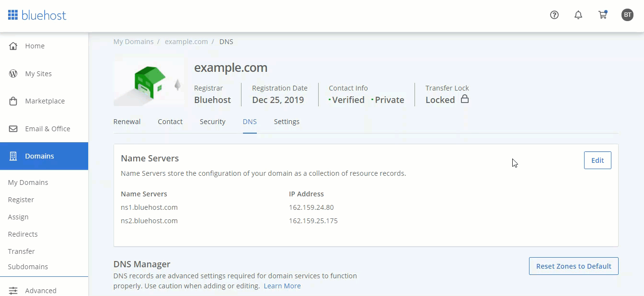Open the Settings tab
This screenshot has height=296, width=644.
pyautogui.click(x=287, y=121)
